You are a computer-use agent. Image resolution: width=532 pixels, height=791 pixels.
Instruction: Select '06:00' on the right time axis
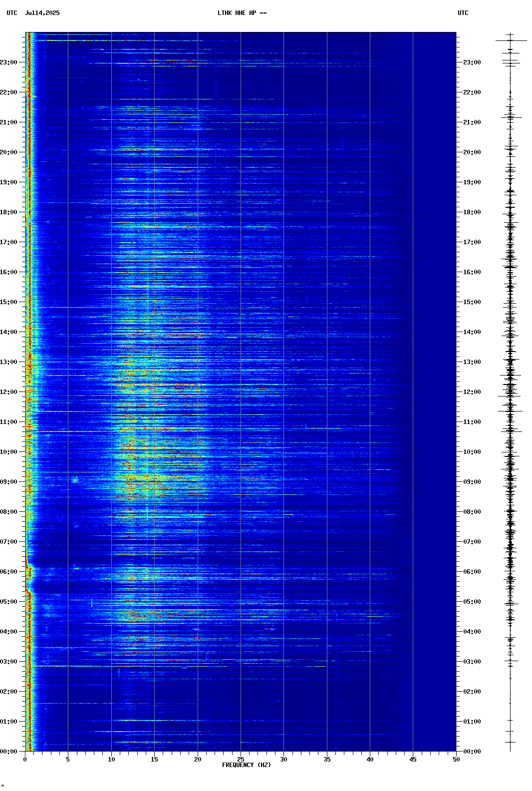(472, 572)
